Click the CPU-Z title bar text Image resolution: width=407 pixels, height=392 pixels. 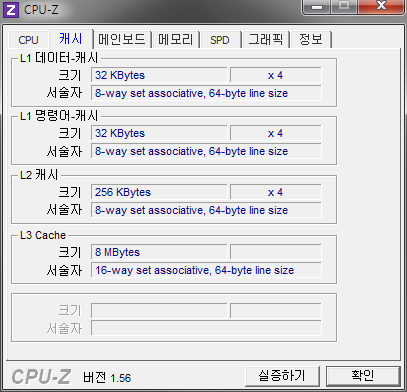41,10
